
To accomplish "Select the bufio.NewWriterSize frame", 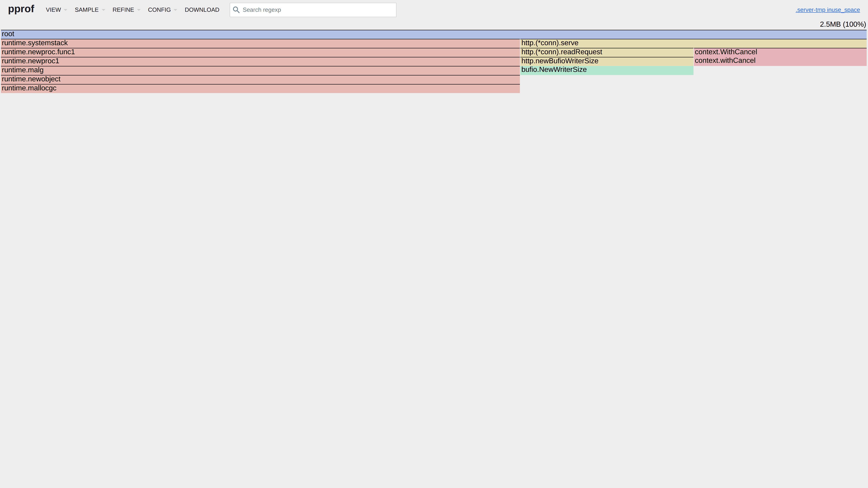I will coord(607,70).
